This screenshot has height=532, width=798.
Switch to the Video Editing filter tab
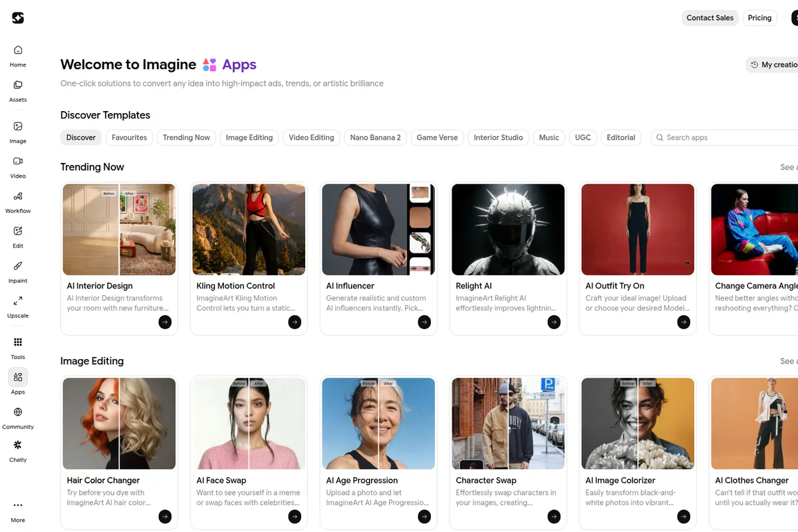[x=311, y=138]
